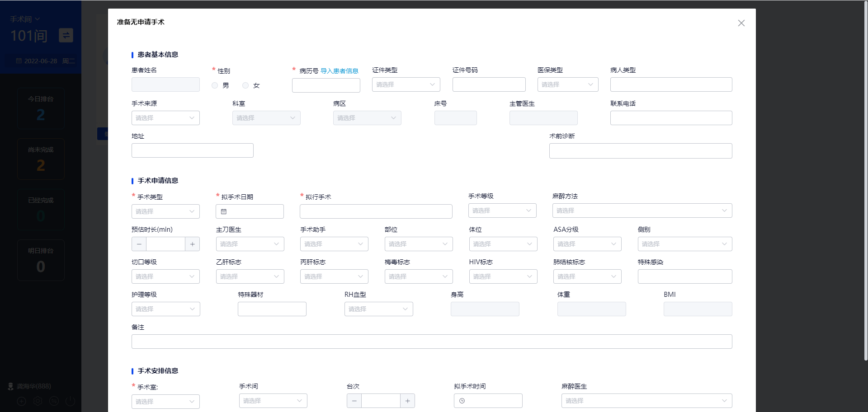Open the 证件类型 dropdown
The height and width of the screenshot is (412, 868).
click(x=406, y=84)
